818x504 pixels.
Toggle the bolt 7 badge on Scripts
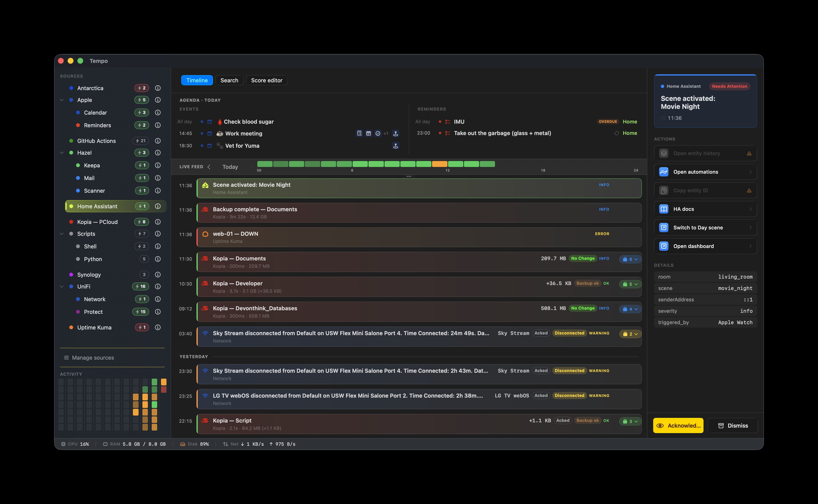pos(142,234)
